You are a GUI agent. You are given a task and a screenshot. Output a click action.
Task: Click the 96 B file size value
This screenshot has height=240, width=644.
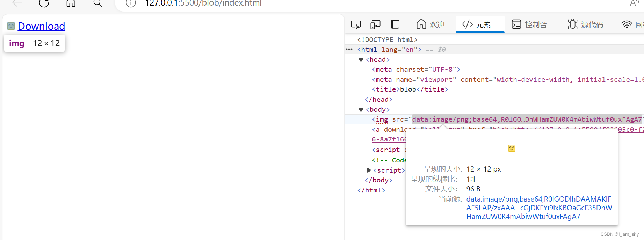click(x=473, y=189)
